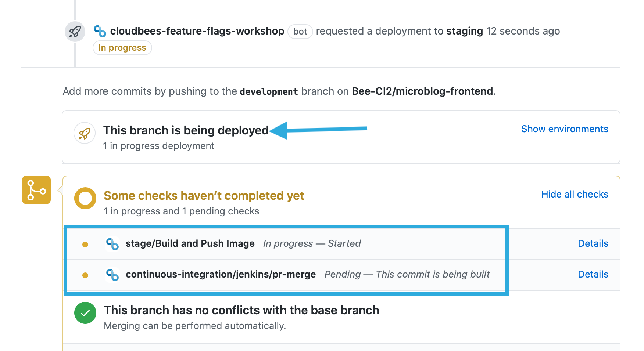This screenshot has width=644, height=351.
Task: Open the cloudbees-feature-flags-workshop bot profile
Action: [197, 31]
